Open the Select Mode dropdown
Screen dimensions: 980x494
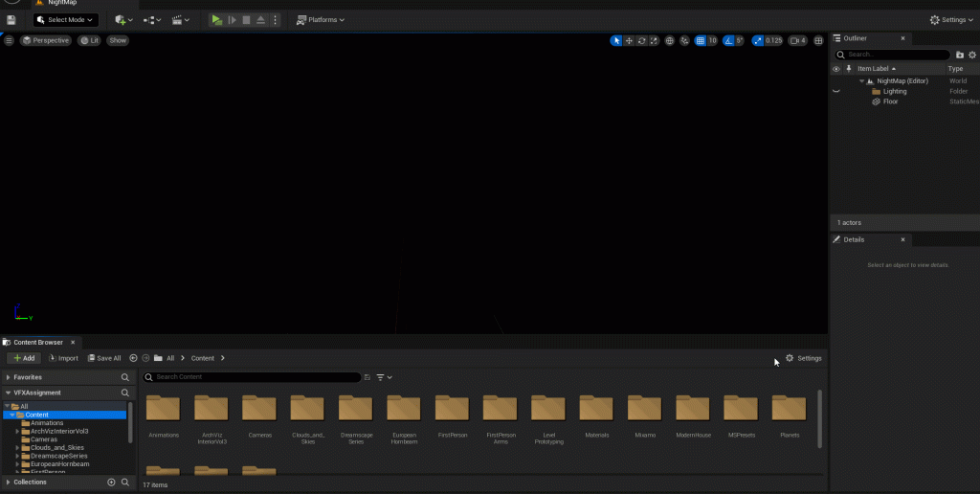[x=65, y=20]
